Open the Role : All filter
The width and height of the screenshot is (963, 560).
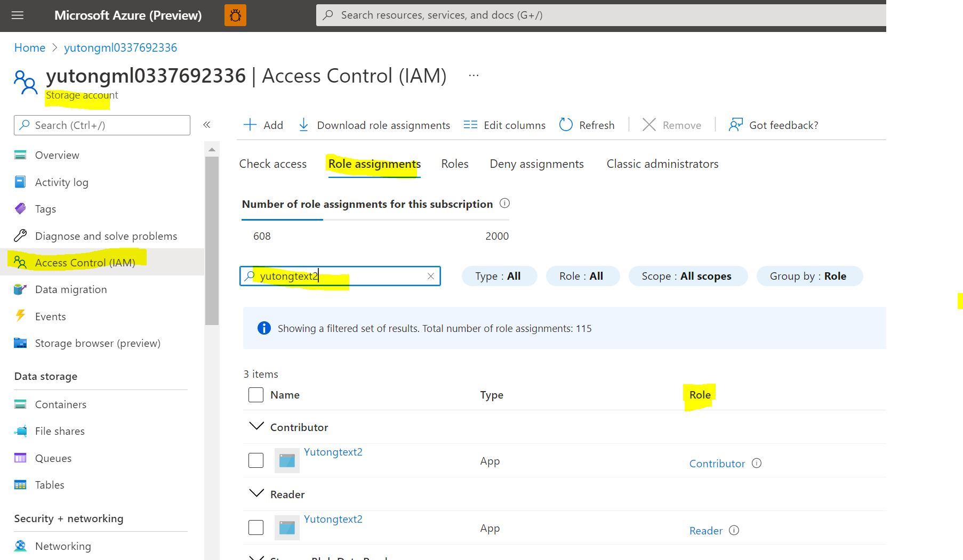(582, 276)
